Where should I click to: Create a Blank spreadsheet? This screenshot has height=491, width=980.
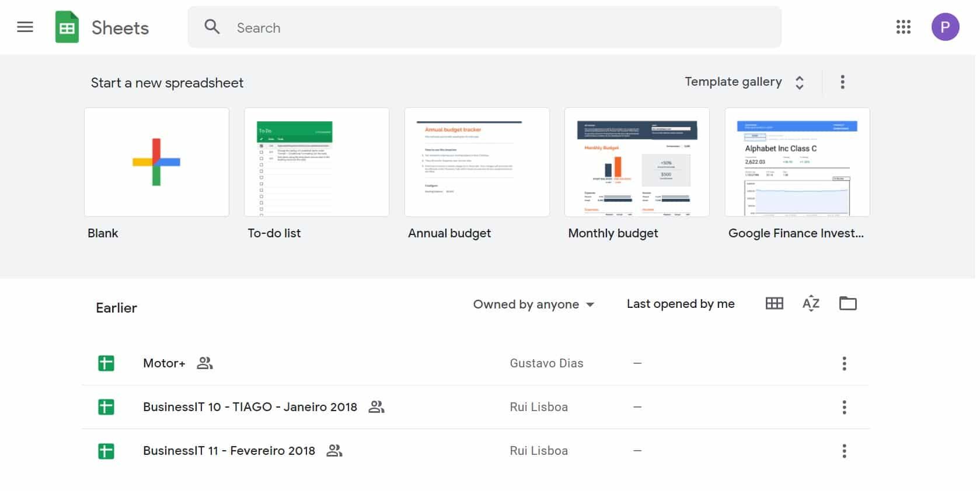(x=156, y=162)
